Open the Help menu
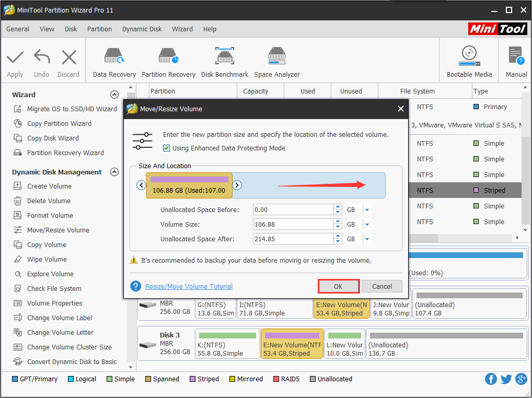The image size is (532, 398). 210,29
